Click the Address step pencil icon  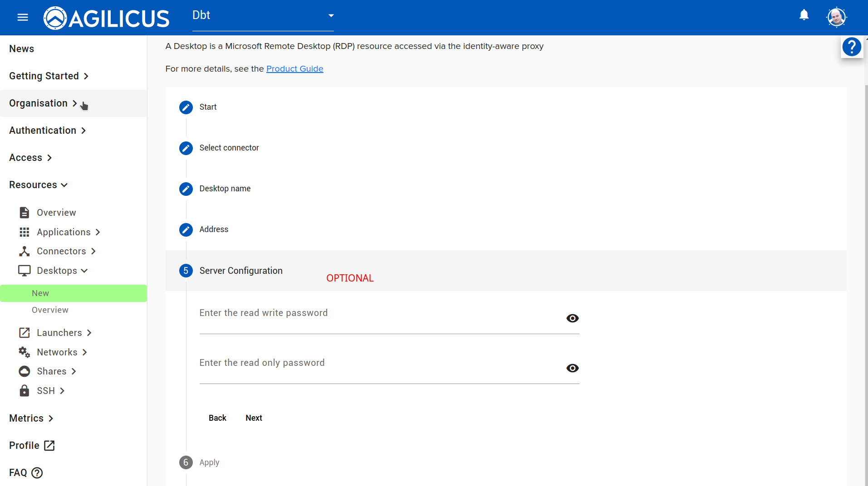tap(186, 230)
